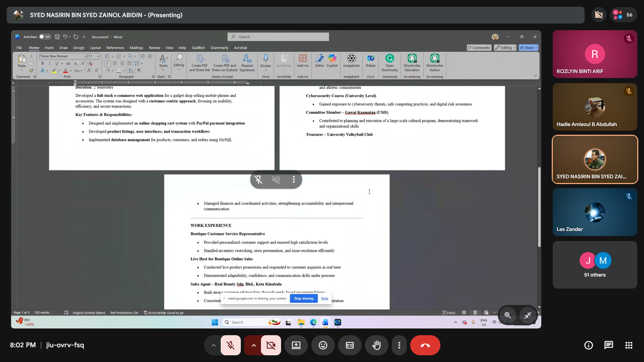Zoom in on the shared screen magnifier
Viewport: 644px width, 362px height.
click(x=507, y=315)
